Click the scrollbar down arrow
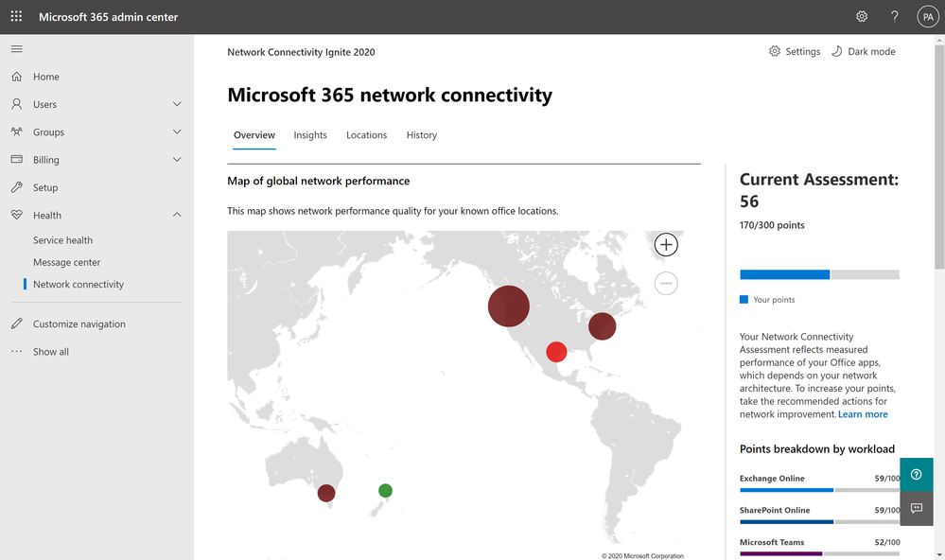This screenshot has height=560, width=945. [939, 554]
